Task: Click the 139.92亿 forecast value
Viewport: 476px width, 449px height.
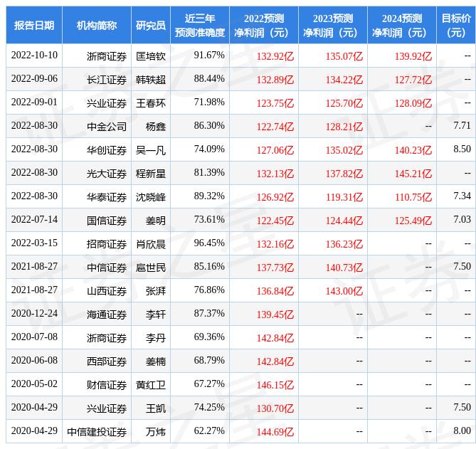Action: 413,56
